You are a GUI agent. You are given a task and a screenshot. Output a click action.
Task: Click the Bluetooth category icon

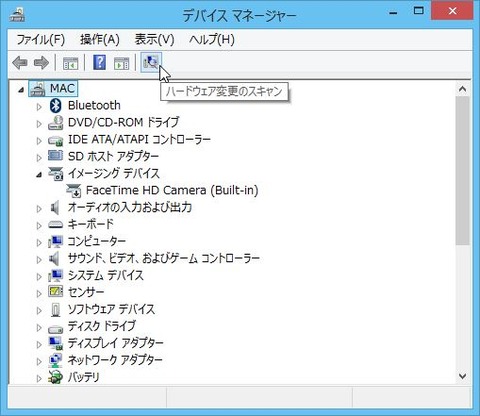pyautogui.click(x=56, y=106)
